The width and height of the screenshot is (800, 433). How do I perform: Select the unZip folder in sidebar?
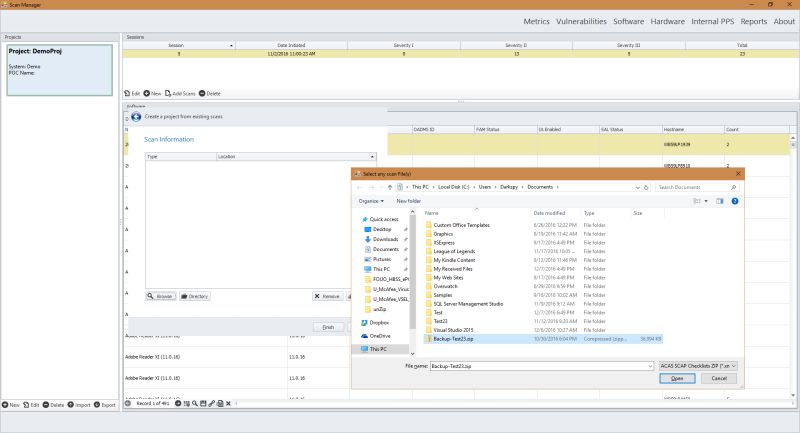pyautogui.click(x=376, y=309)
